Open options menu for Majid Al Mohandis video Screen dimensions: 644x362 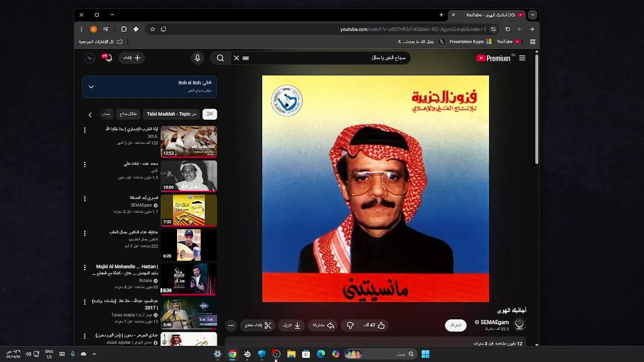point(85,267)
